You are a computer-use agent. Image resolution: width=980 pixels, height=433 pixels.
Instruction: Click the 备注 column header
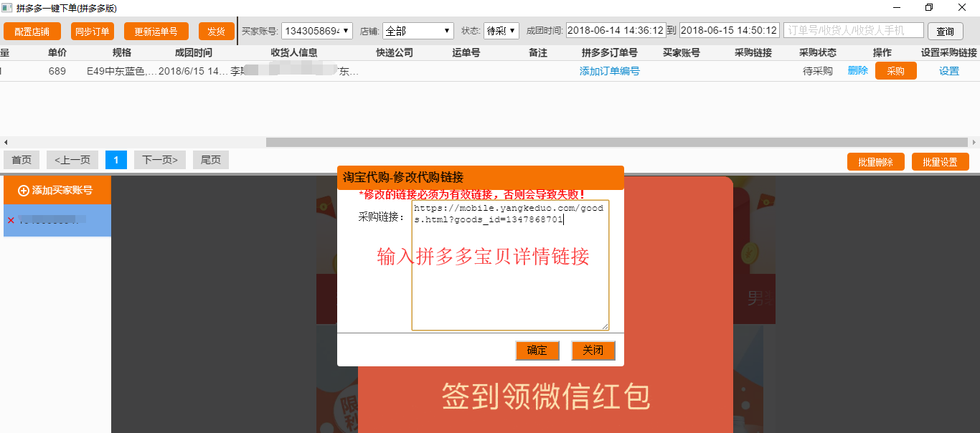(538, 53)
